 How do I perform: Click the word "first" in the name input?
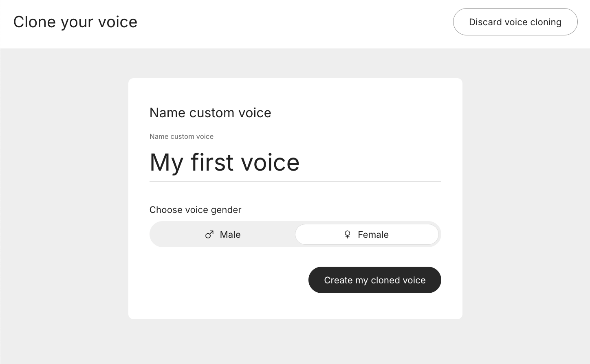[212, 162]
